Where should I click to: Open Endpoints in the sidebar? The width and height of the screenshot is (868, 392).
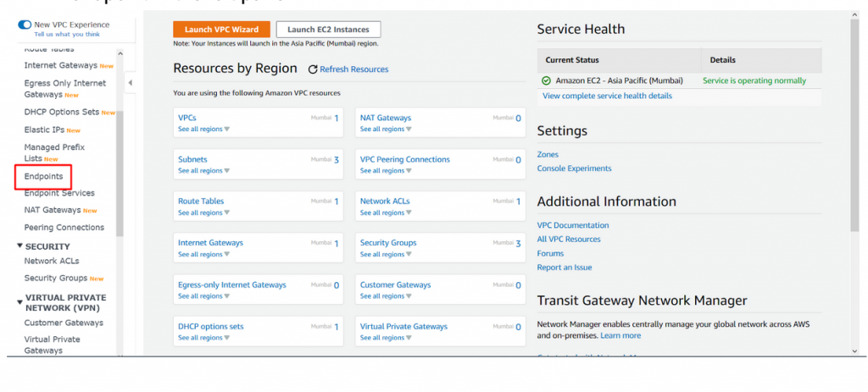click(43, 176)
